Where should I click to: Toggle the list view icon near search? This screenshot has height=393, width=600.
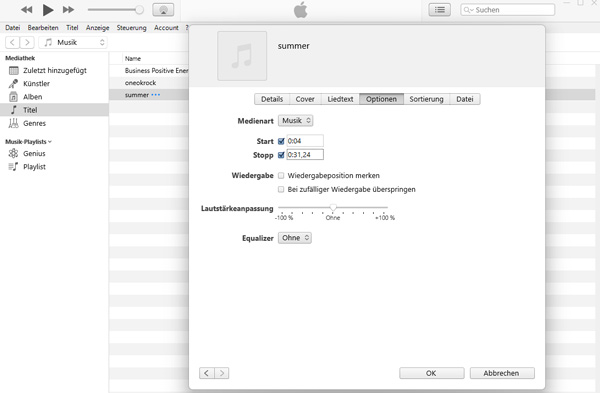[x=440, y=10]
